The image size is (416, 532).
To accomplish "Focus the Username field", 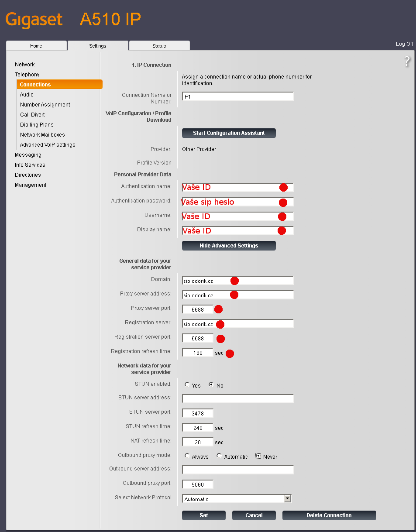I will (238, 216).
